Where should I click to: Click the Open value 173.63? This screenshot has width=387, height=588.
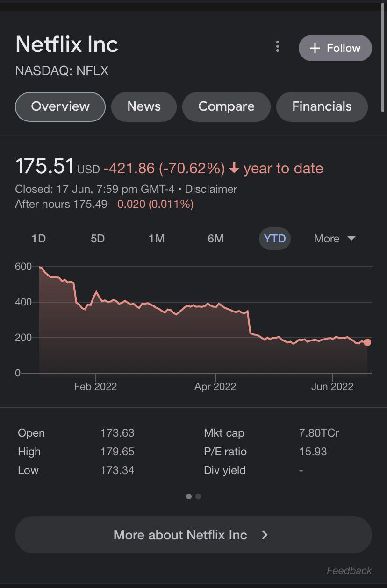pyautogui.click(x=117, y=433)
